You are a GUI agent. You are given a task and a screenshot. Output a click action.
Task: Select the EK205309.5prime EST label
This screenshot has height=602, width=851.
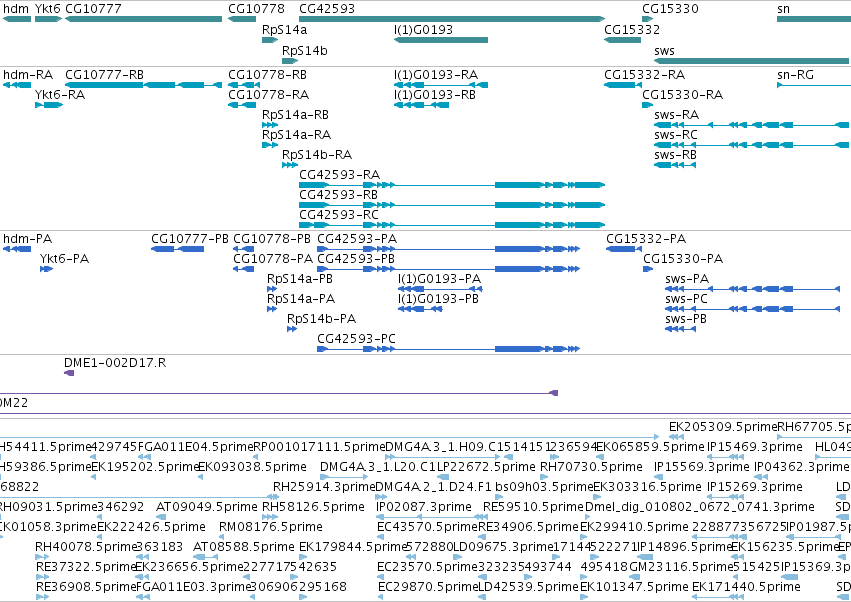pyautogui.click(x=723, y=427)
